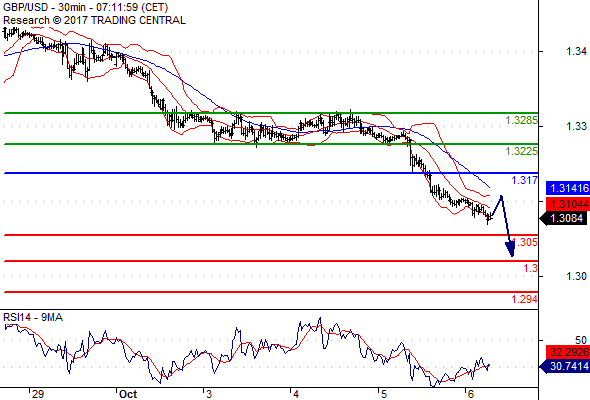Click the 1.305 red support label
This screenshot has height=400, width=590.
click(x=525, y=242)
